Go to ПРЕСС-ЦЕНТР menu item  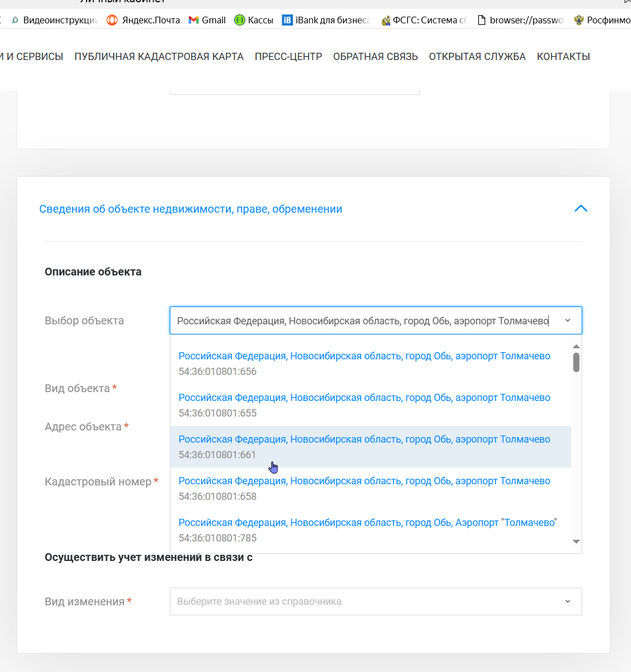pos(289,57)
